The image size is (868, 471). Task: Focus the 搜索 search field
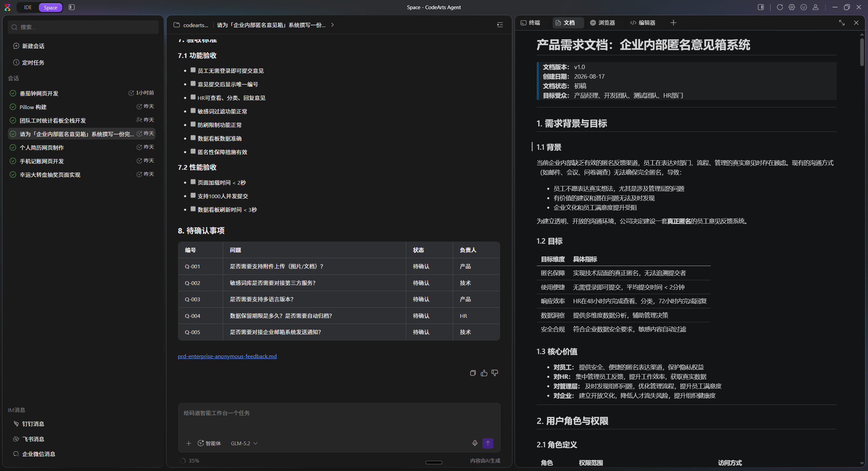83,27
